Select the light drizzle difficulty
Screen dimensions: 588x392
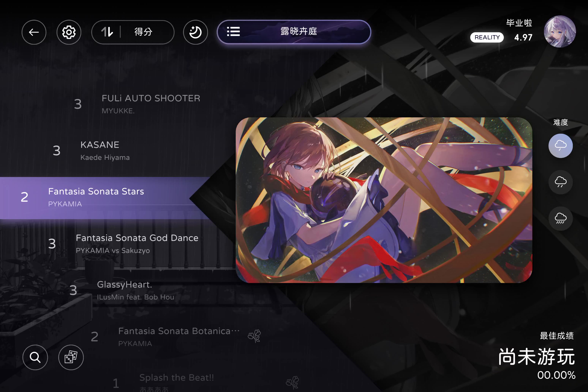click(x=560, y=146)
